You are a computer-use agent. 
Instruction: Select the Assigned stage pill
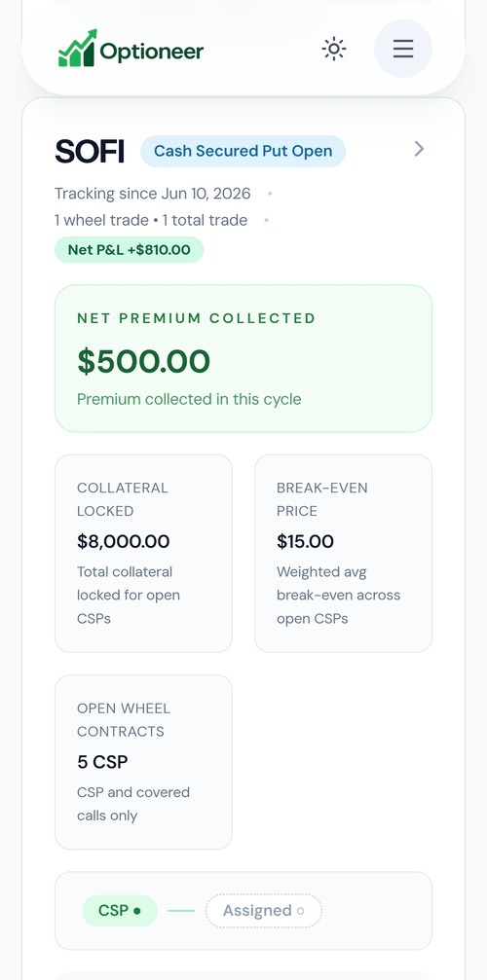click(263, 911)
